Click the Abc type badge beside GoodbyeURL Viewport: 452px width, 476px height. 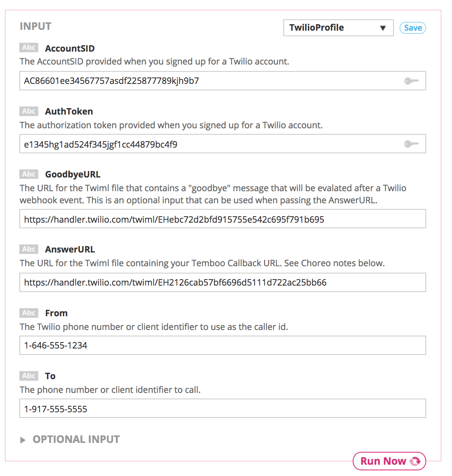[x=29, y=174]
